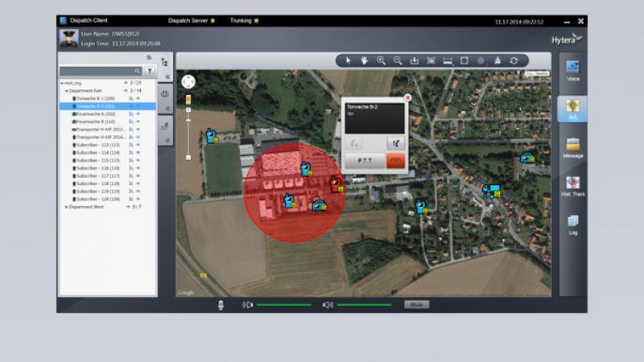Click the second side panel icon below tree icon

tap(164, 94)
